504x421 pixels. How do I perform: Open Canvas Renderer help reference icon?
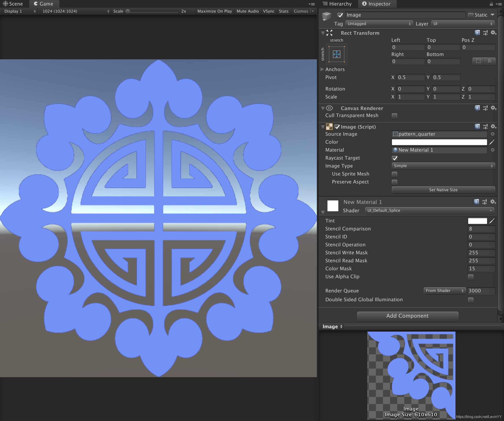pyautogui.click(x=477, y=108)
